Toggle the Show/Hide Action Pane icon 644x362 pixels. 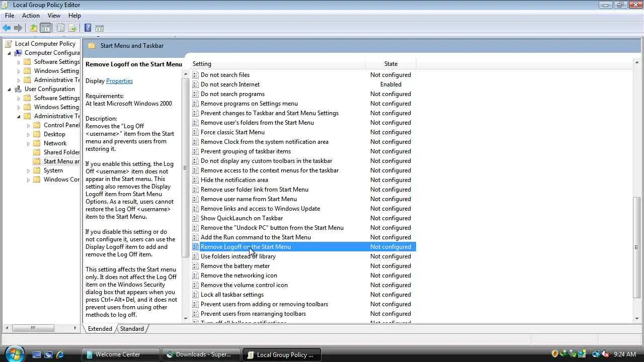(x=100, y=28)
